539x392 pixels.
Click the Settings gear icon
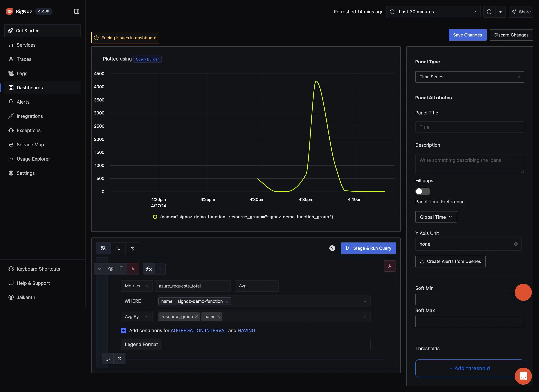point(11,173)
